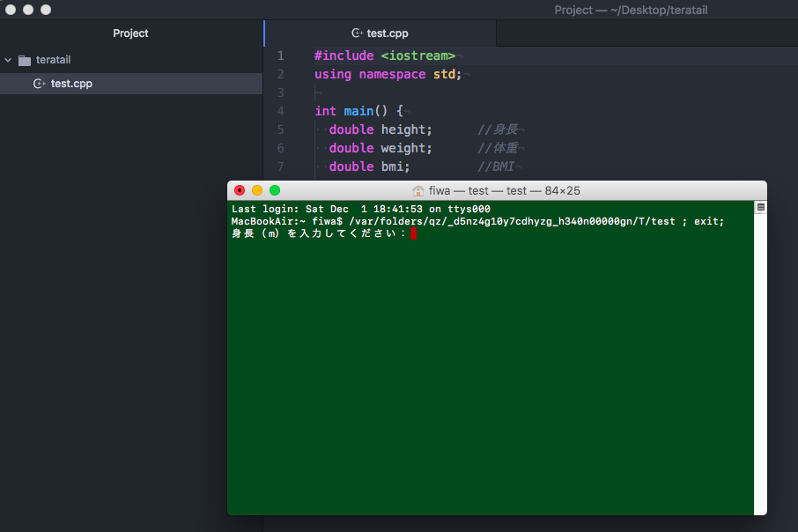Click the C++ file icon beside test.cpp in tree
Viewport: 798px width, 532px height.
click(x=39, y=84)
